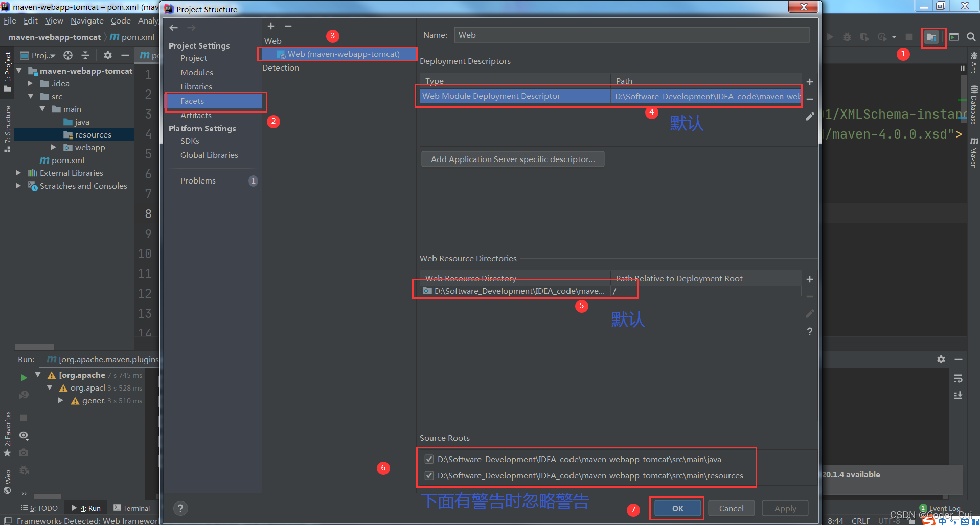Open the Code menu
Viewport: 980px width, 525px height.
point(121,21)
